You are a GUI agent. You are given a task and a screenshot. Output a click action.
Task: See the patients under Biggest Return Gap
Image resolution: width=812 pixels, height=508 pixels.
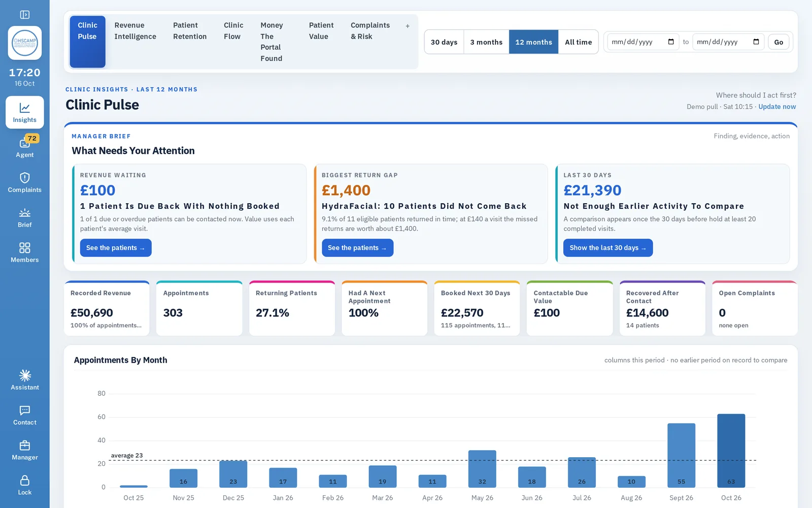(x=357, y=248)
